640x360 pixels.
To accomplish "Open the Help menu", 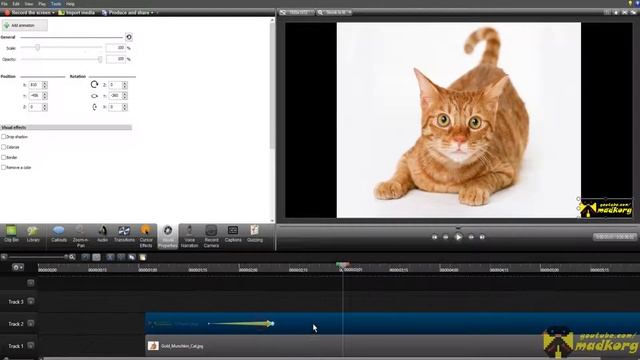I will (70, 4).
